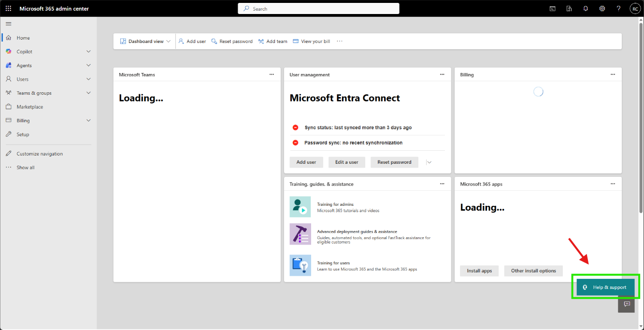
Task: Click Add team in the toolbar
Action: tap(273, 41)
